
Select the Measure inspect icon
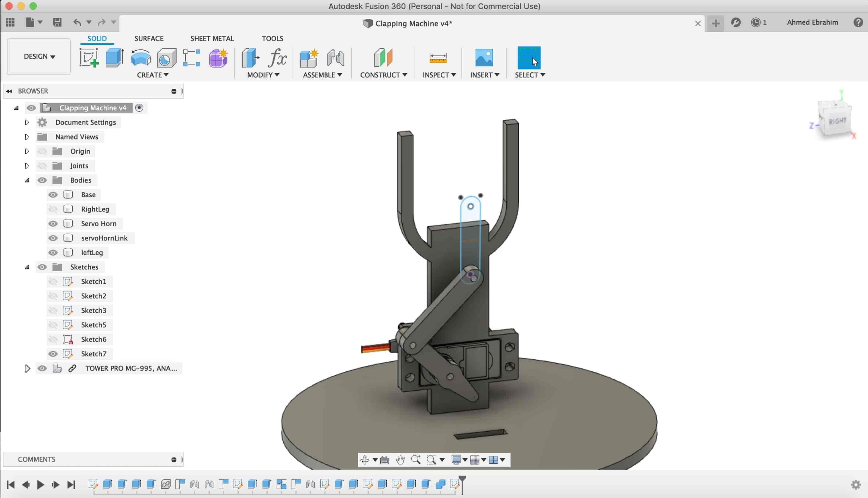[x=438, y=58]
